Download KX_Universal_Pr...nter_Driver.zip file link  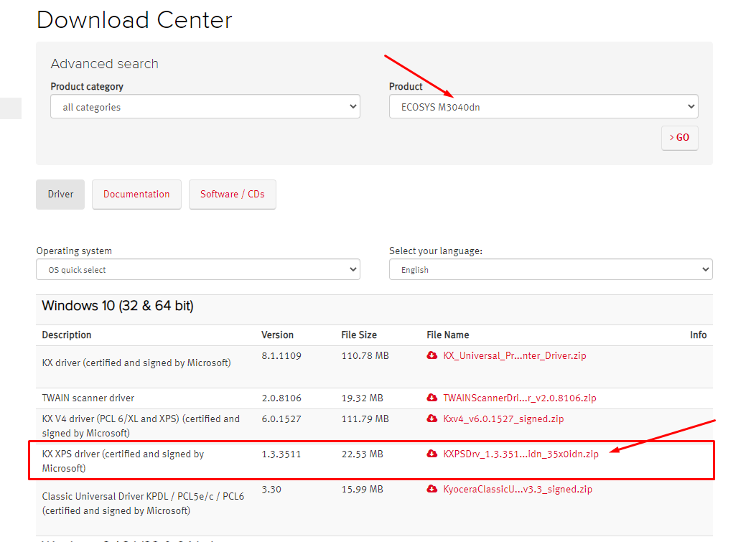515,356
